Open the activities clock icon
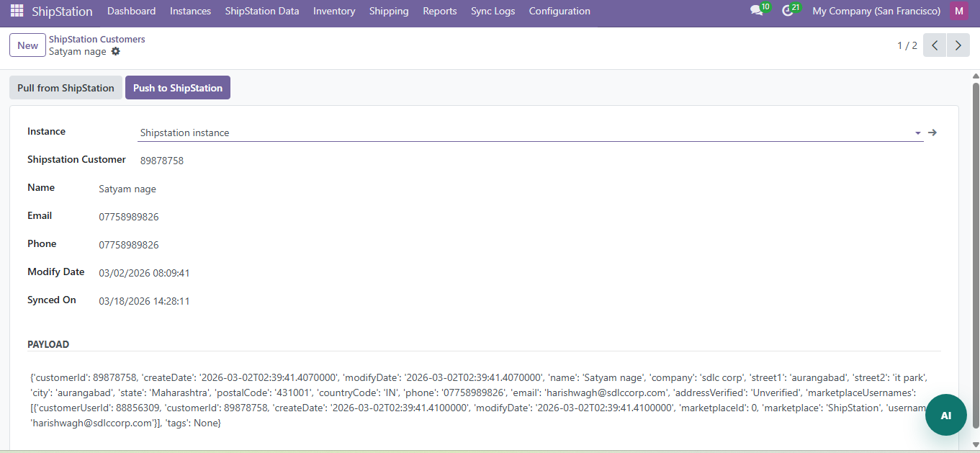The height and width of the screenshot is (453, 980). click(787, 11)
